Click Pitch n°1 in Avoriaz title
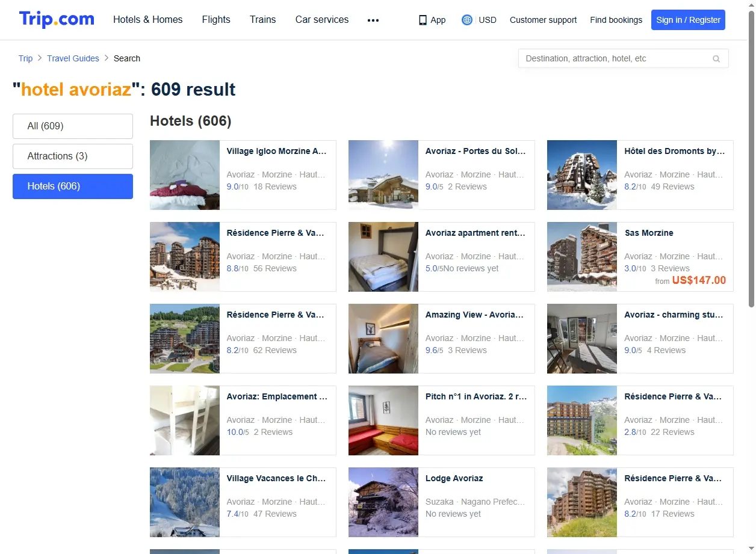Viewport: 756px width, 554px height. click(x=476, y=397)
